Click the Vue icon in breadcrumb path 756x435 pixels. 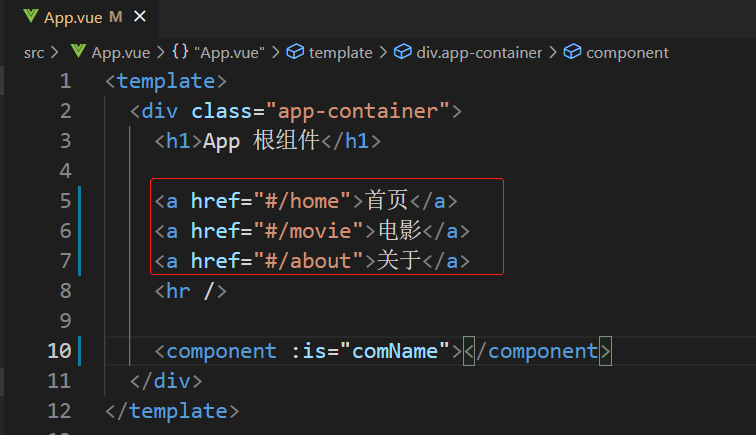point(78,51)
